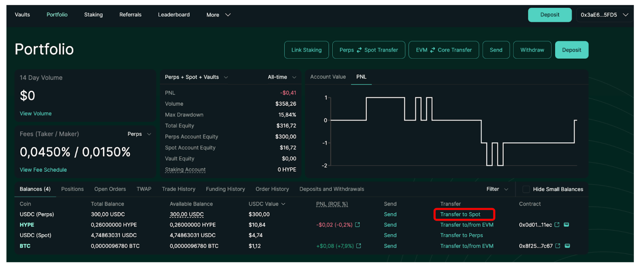Click wallet icon beside BTC contract address
This screenshot has width=644, height=270.
point(567,246)
